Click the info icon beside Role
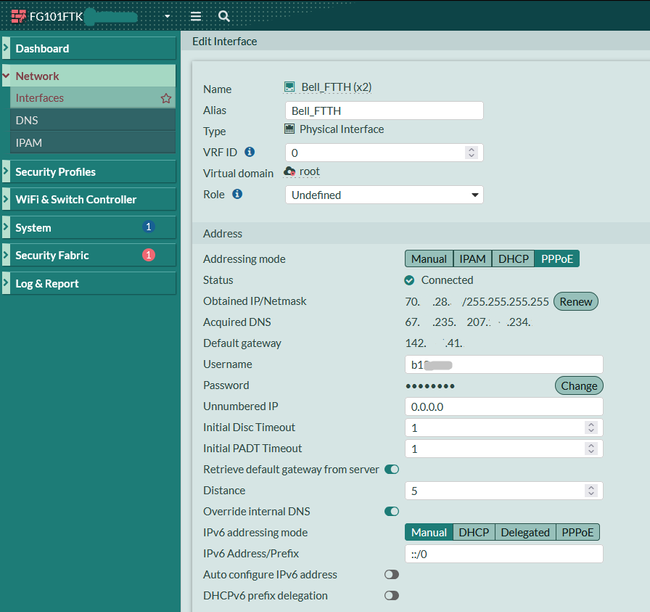650x612 pixels. tap(238, 194)
